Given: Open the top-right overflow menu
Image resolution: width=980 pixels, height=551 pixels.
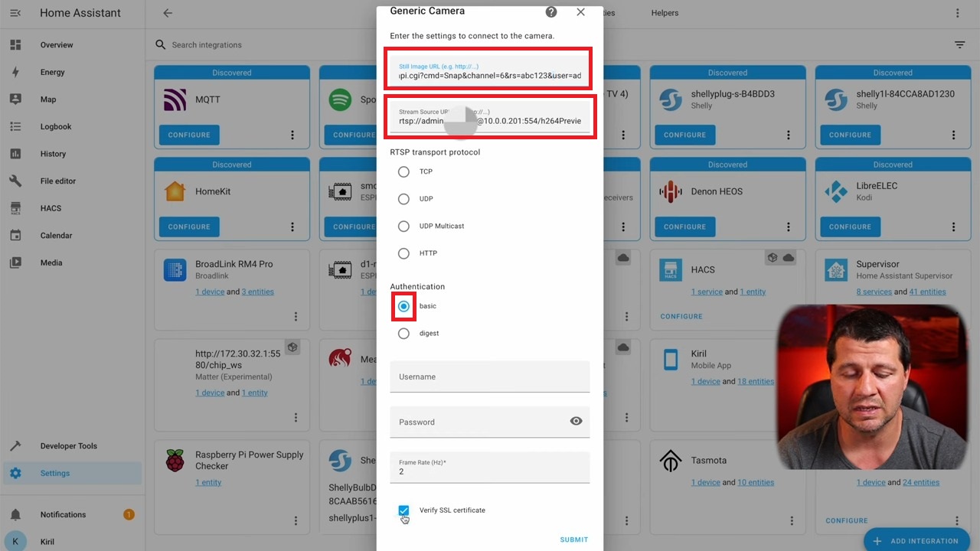Looking at the screenshot, I should pos(957,13).
